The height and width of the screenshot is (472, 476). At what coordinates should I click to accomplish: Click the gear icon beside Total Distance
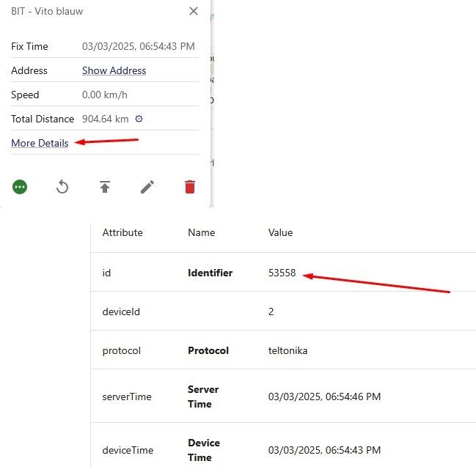point(139,119)
